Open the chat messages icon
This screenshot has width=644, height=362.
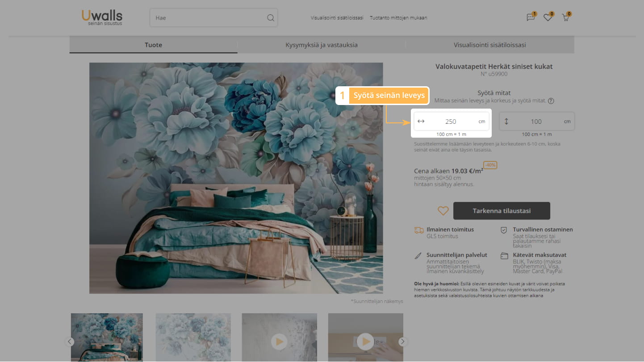[x=531, y=18]
